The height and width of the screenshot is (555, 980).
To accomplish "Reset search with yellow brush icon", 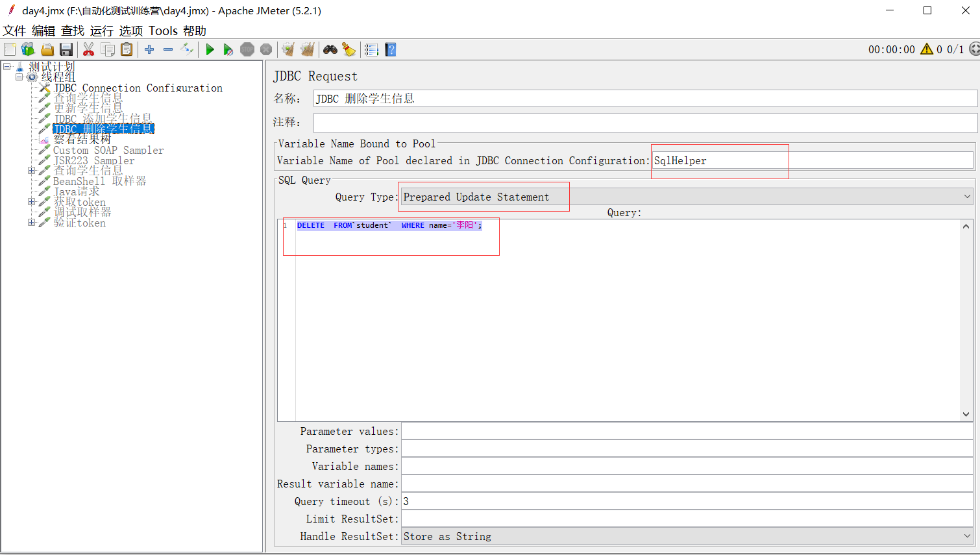I will pyautogui.click(x=349, y=49).
